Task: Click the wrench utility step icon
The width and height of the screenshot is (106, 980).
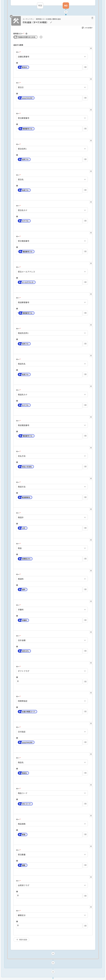Action: pyautogui.click(x=16, y=21)
